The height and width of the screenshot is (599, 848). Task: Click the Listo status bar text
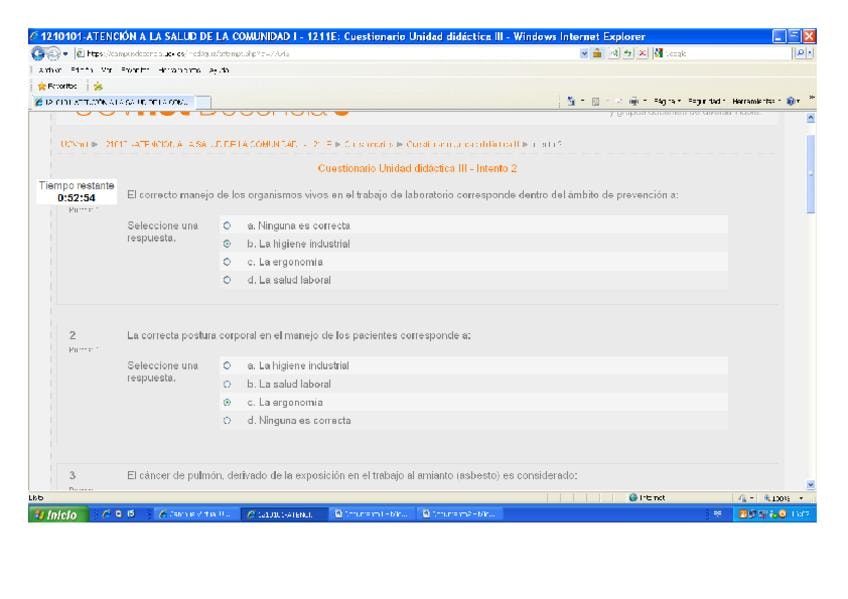tap(36, 497)
